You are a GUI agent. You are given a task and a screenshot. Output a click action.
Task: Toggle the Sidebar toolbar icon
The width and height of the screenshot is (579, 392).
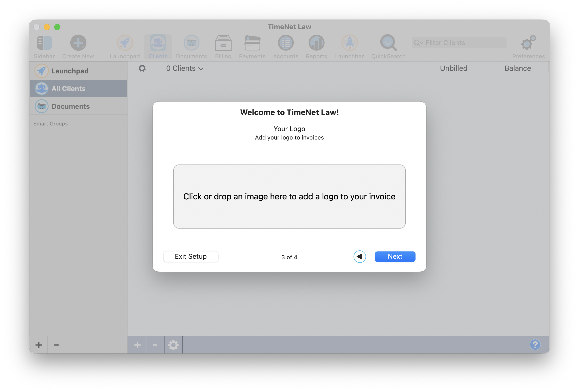pos(44,43)
